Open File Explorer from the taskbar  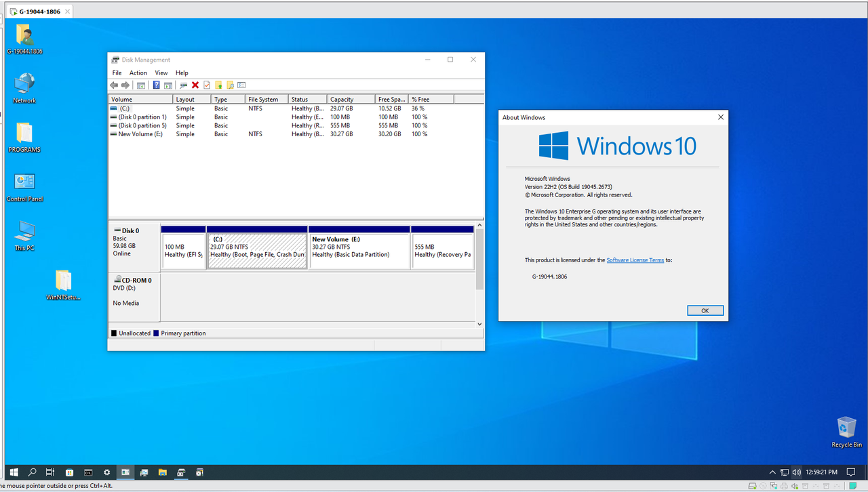point(163,472)
